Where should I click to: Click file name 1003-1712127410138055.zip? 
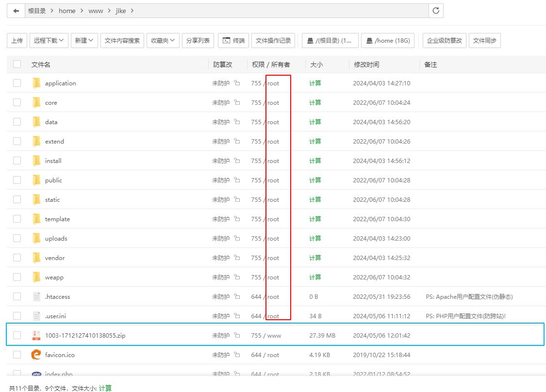click(85, 336)
